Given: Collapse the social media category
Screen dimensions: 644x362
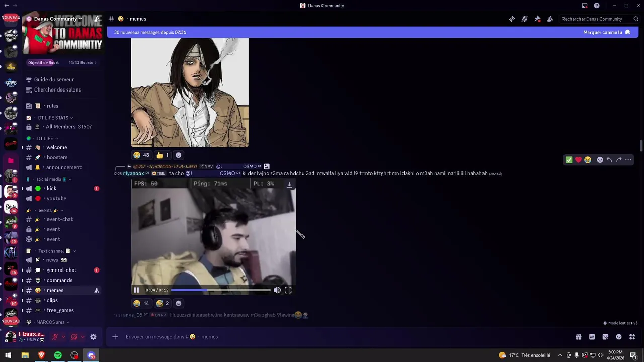Looking at the screenshot, I should (48, 179).
